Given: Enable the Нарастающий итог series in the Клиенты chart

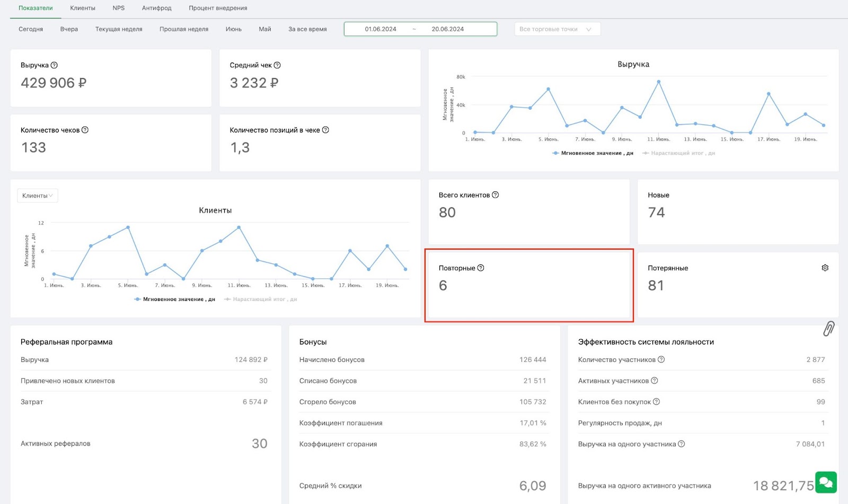Looking at the screenshot, I should [x=260, y=299].
